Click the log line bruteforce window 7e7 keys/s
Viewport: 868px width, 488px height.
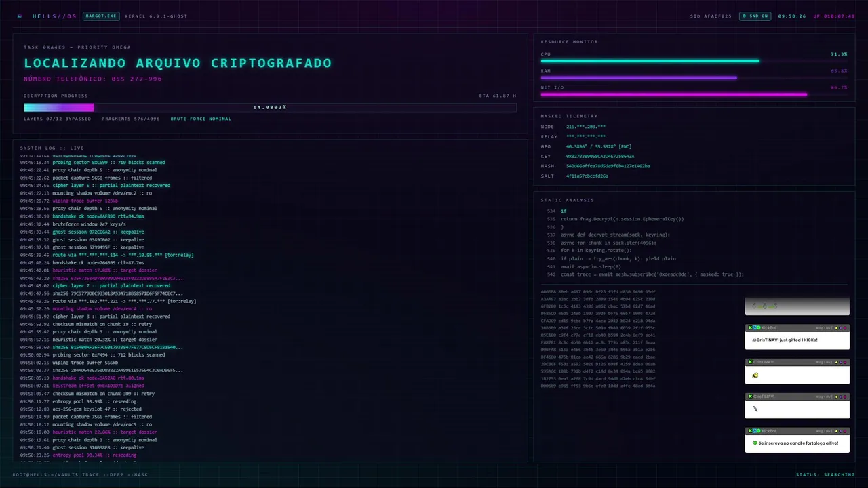point(73,224)
